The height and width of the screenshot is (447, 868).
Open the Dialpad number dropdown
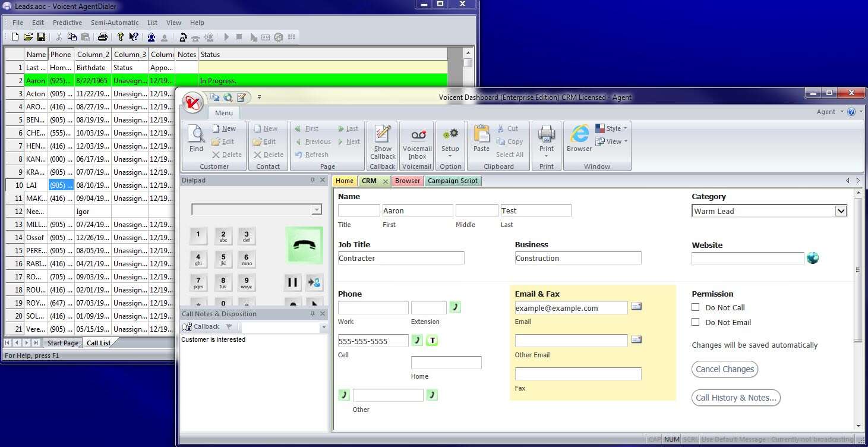[x=317, y=210]
